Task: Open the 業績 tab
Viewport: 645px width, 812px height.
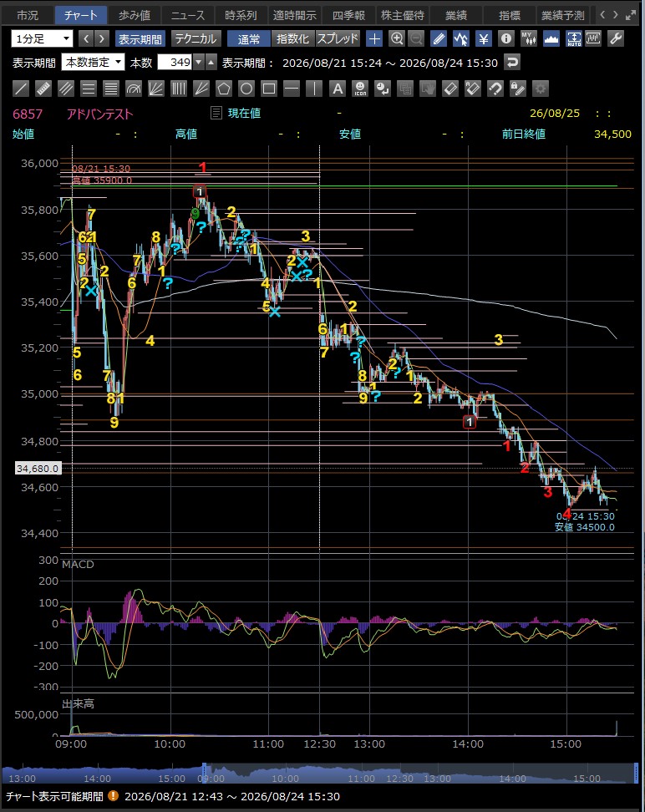Action: coord(456,15)
